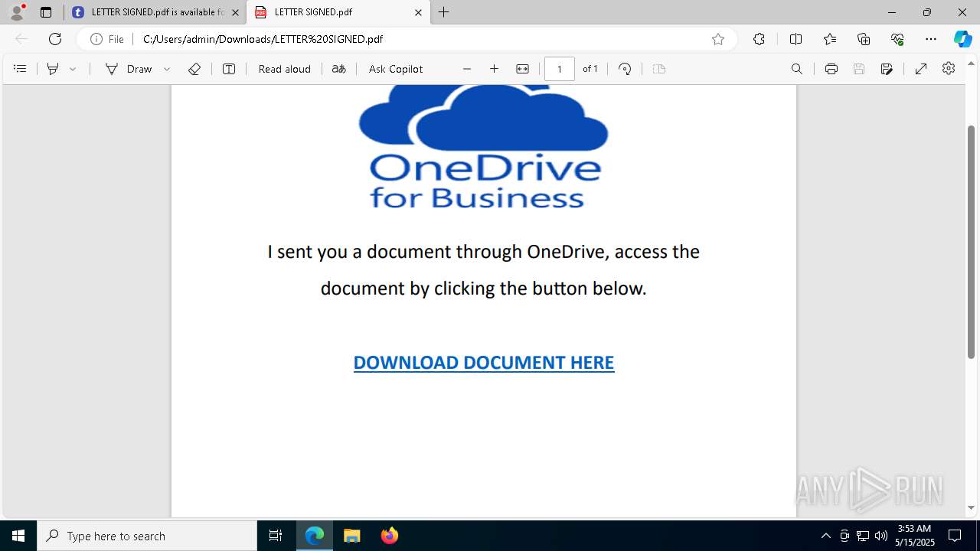Open the Extensions menu
This screenshot has height=551, width=980.
[759, 39]
